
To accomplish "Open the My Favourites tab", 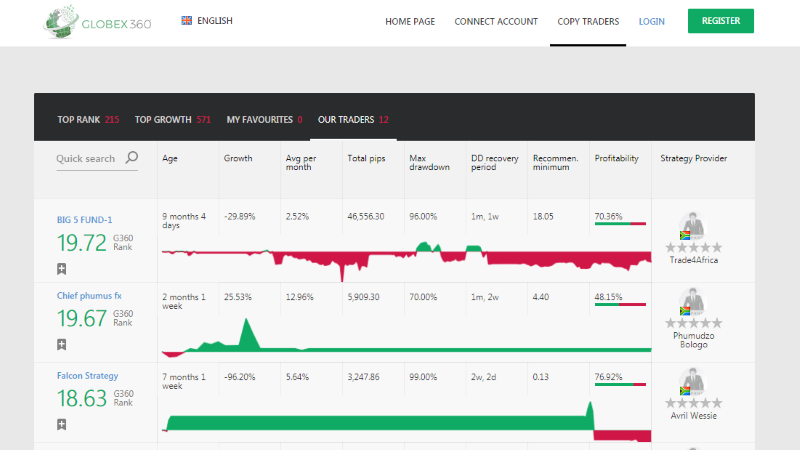I will point(264,119).
